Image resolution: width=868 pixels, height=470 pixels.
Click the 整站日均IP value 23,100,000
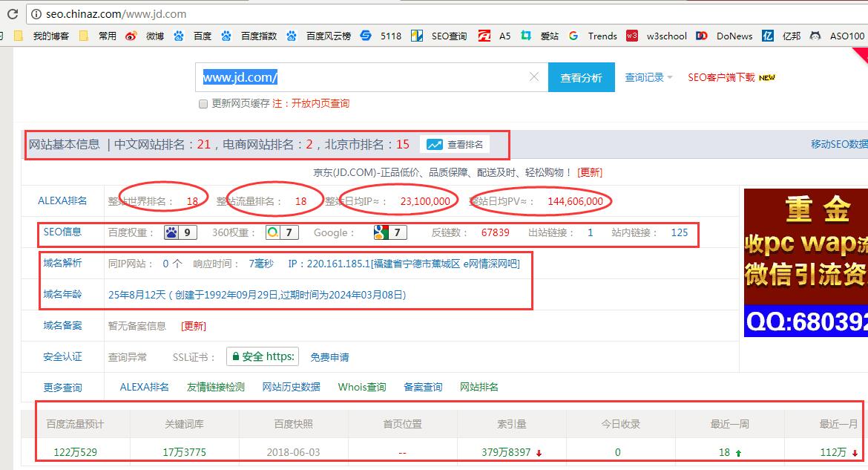coord(425,201)
